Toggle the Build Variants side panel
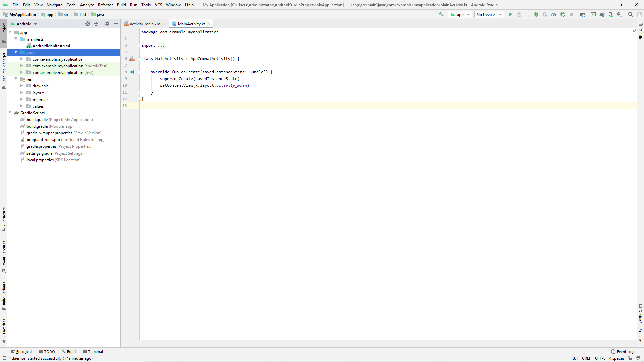Screen dimensions: 644x362 tap(4, 296)
